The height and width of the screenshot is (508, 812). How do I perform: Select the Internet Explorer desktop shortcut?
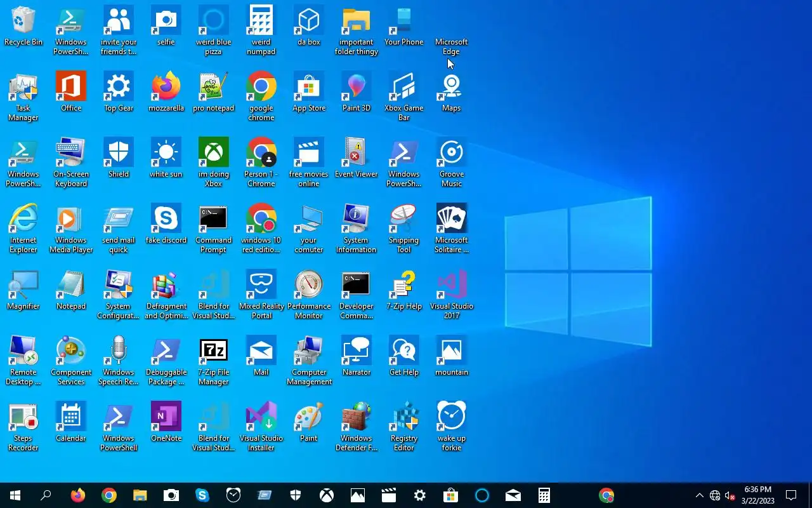tap(23, 228)
